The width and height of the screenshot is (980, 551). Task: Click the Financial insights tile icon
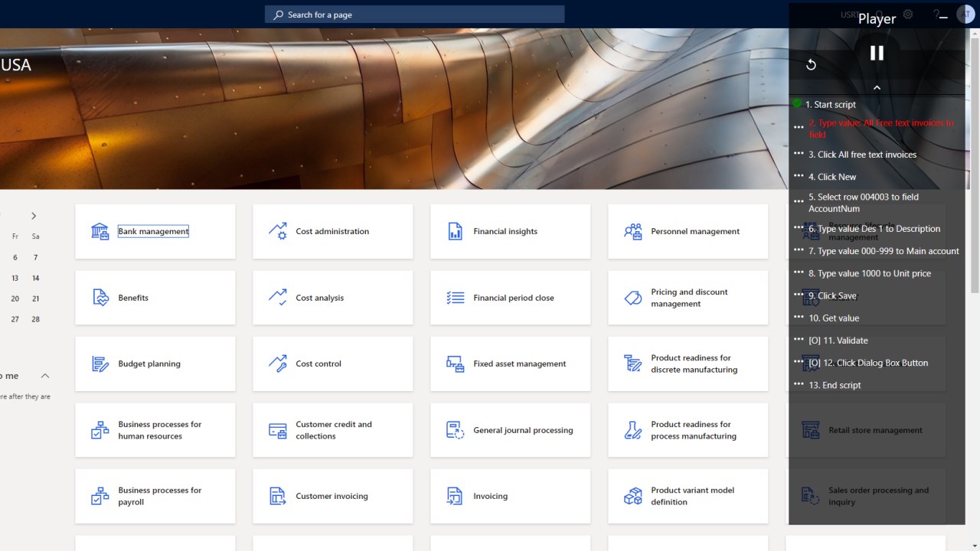[456, 231]
